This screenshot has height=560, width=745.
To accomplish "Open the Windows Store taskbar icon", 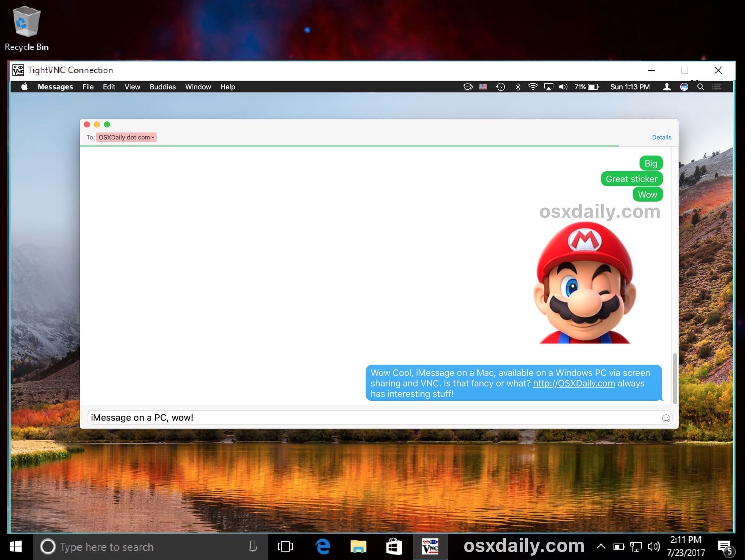I will (394, 547).
